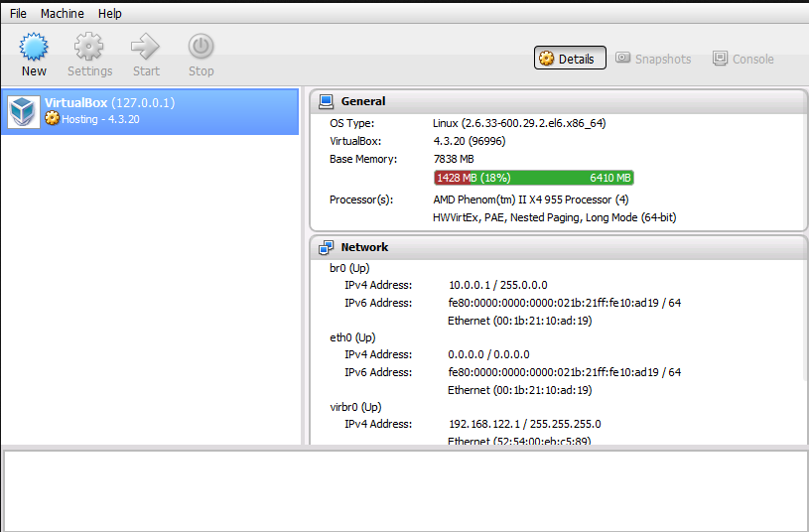Click VirtualBox version 4.3.20 (96996)
This screenshot has width=809, height=532.
tap(470, 141)
